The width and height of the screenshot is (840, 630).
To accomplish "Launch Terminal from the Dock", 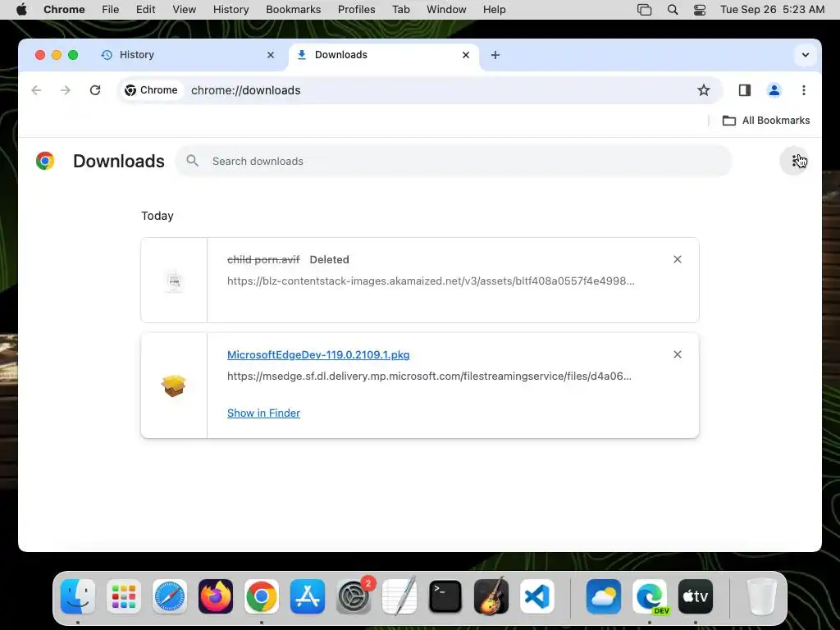I will coord(445,596).
